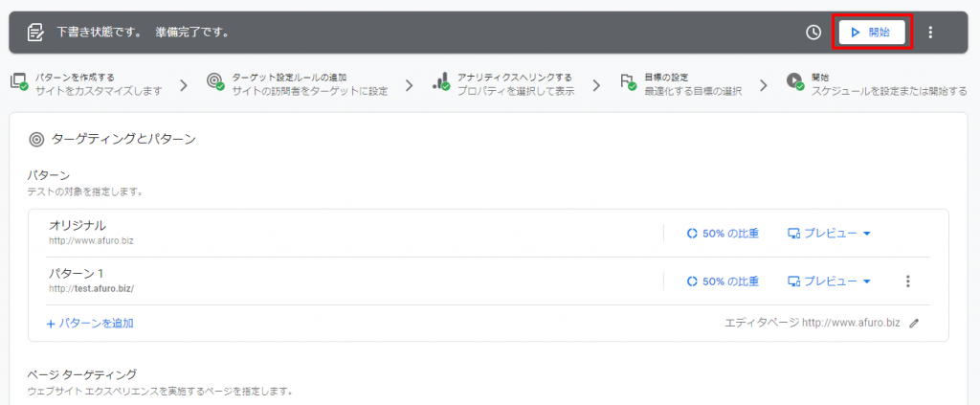Click the パターンを追加 link
Image resolution: width=980 pixels, height=405 pixels.
click(x=90, y=323)
